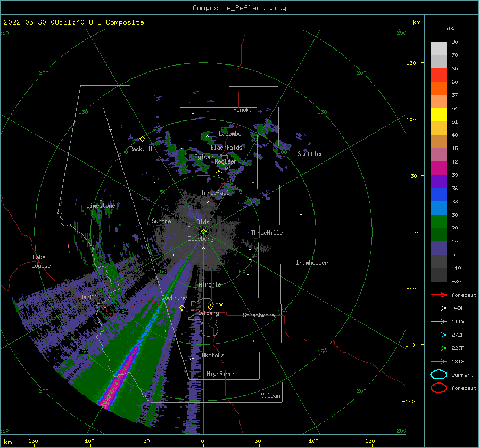The width and height of the screenshot is (479, 448).
Task: Click the RedDeer city label
Action: 226,161
